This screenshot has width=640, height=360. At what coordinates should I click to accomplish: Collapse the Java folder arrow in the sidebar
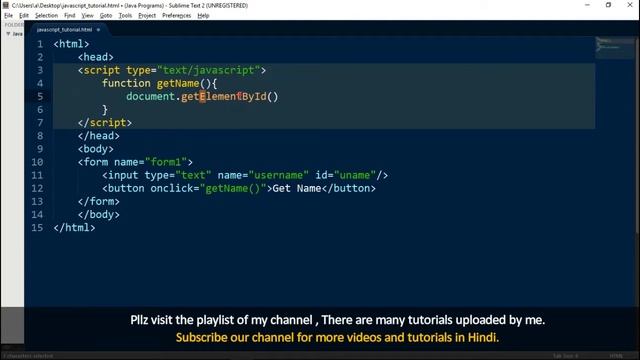[8, 34]
